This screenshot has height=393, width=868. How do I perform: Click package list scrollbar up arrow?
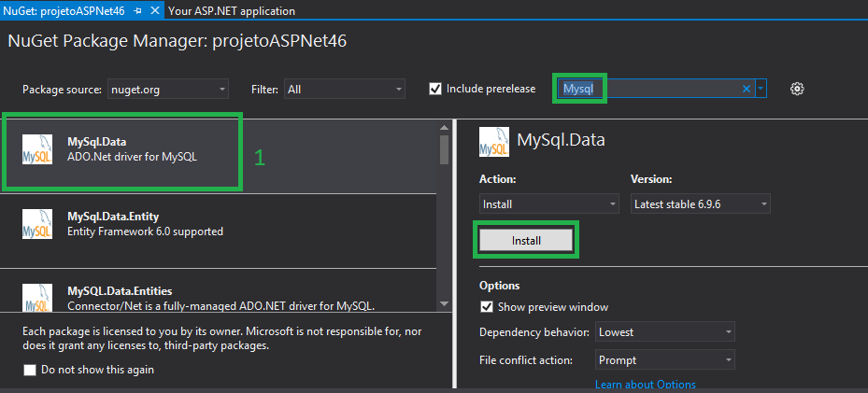tap(444, 127)
